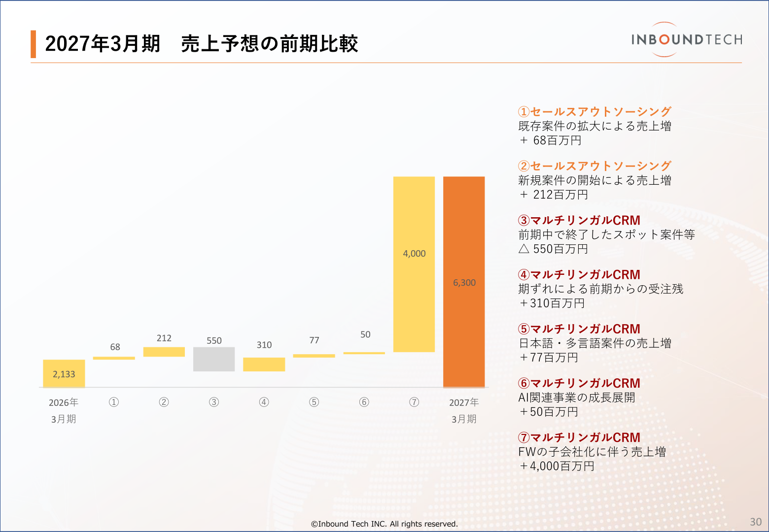Viewport: 769px width, 532px height.
Task: Click the text 期ずれによる前期からの受注残
Action: pyautogui.click(x=601, y=289)
